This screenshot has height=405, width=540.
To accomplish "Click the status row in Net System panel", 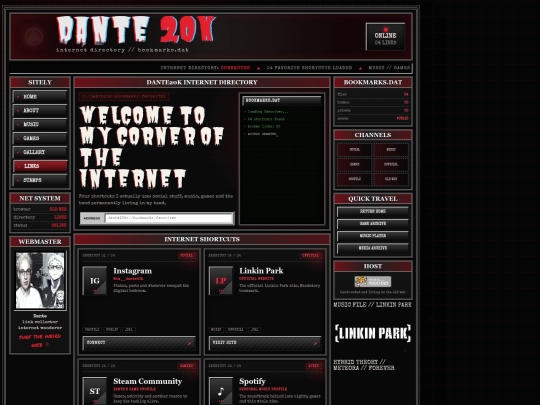I will [40, 225].
